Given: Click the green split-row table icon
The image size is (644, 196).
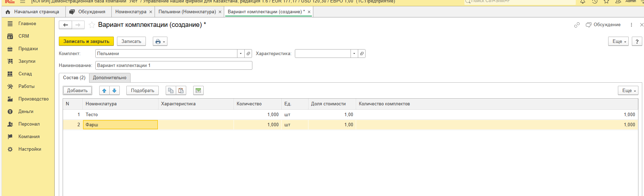Looking at the screenshot, I should [x=198, y=91].
